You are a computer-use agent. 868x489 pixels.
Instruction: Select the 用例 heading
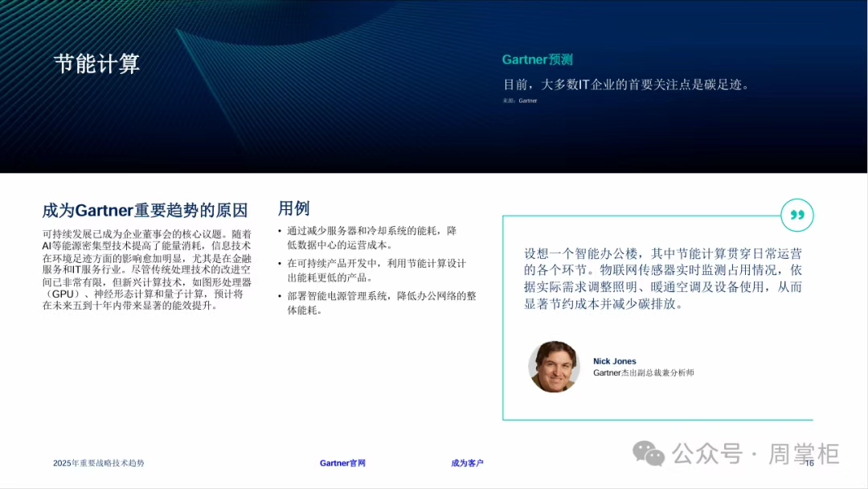tap(293, 208)
